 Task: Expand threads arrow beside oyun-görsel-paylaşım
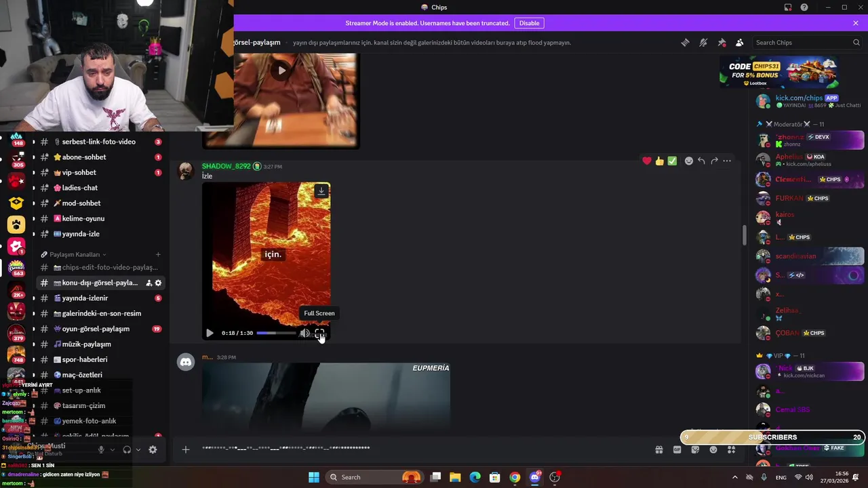33,329
